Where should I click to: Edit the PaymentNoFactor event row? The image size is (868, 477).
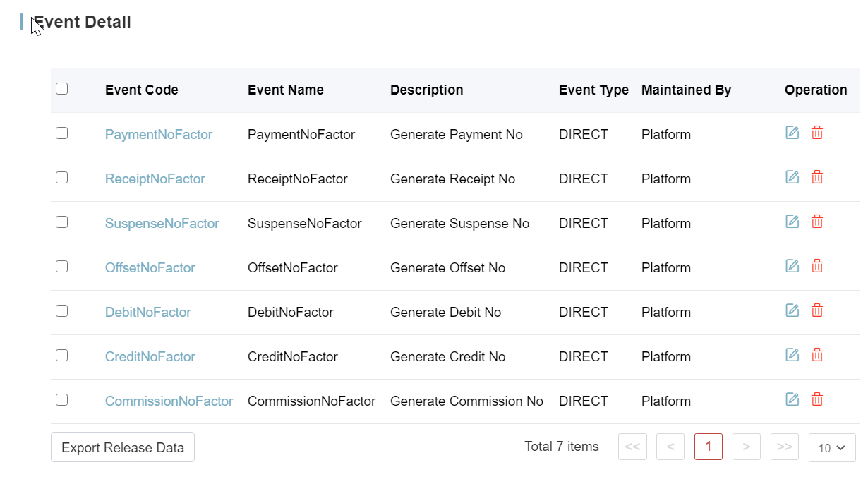pyautogui.click(x=792, y=133)
